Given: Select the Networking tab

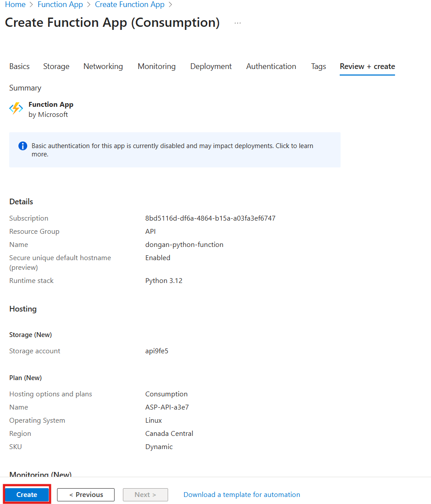Looking at the screenshot, I should pos(103,66).
